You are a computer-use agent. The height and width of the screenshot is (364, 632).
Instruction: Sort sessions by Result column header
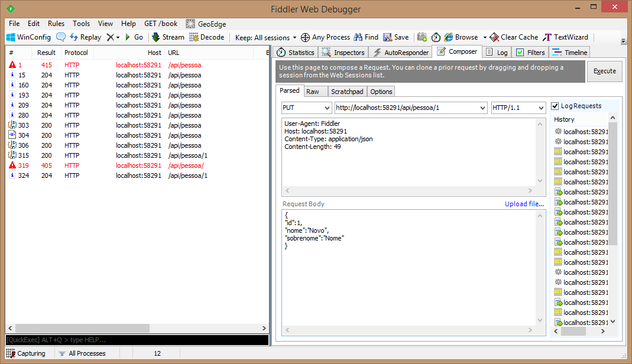click(x=46, y=53)
